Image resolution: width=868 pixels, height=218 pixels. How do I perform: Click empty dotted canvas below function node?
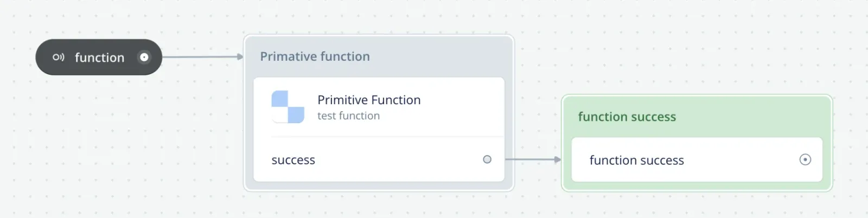pyautogui.click(x=98, y=136)
